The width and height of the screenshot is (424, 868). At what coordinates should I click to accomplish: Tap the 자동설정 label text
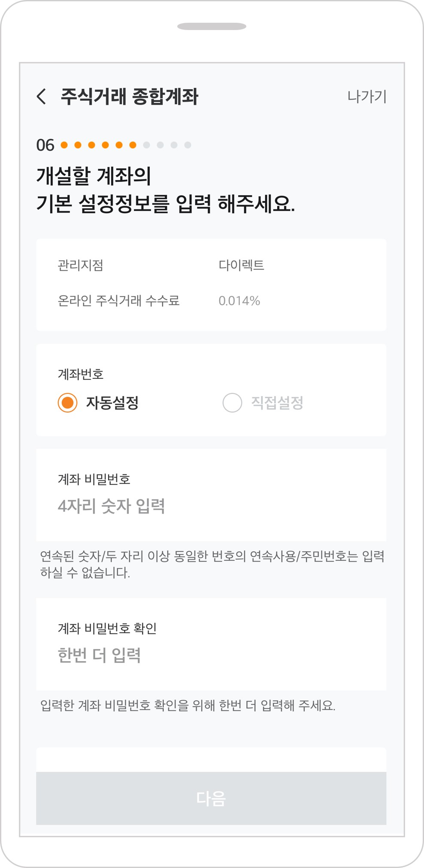click(x=112, y=402)
